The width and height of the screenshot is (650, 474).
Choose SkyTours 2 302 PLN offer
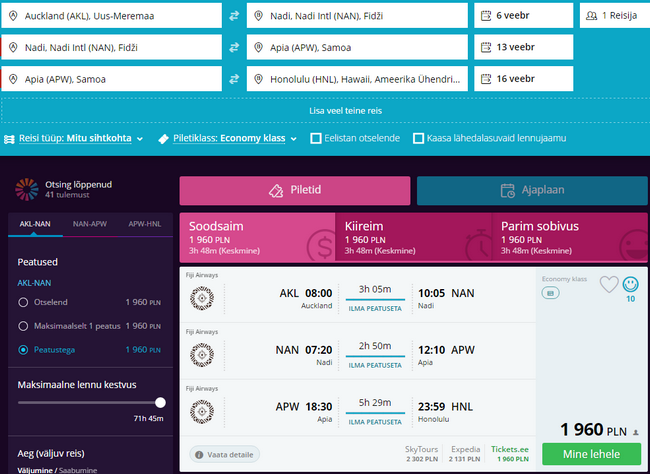pyautogui.click(x=422, y=454)
